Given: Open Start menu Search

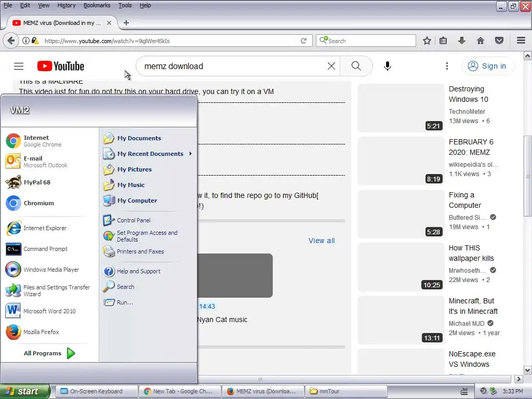Looking at the screenshot, I should coord(148,287).
